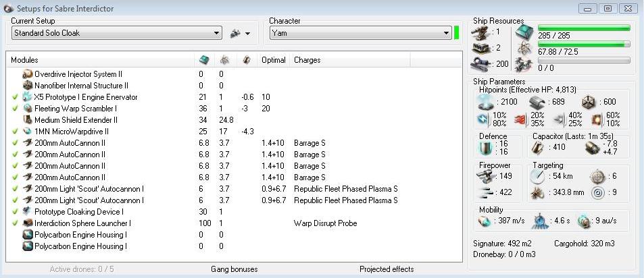
Task: Click the 1MN MicroWarpdrive II module icon
Action: tap(28, 132)
